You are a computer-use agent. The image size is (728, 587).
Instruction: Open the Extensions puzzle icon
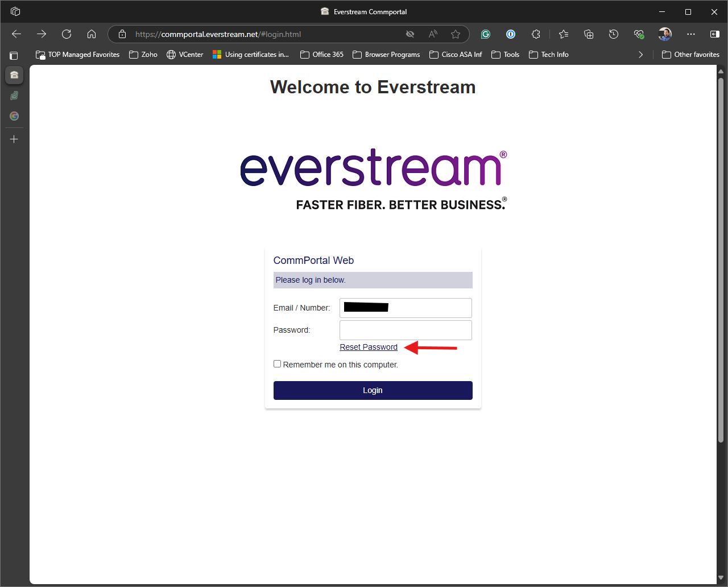click(x=536, y=34)
